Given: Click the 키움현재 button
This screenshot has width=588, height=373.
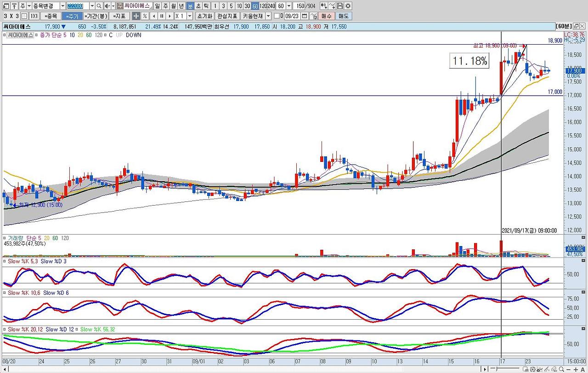Looking at the screenshot, I should (253, 16).
